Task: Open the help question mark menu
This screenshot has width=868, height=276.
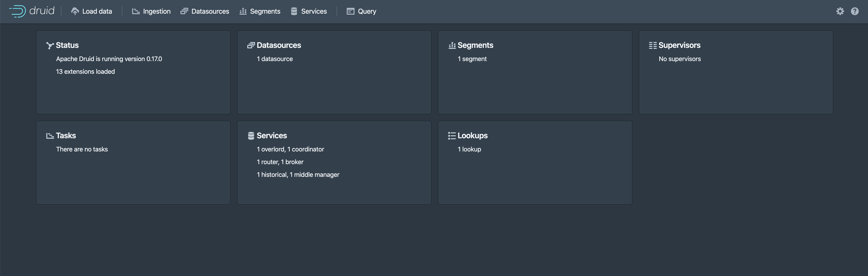Action: (855, 11)
